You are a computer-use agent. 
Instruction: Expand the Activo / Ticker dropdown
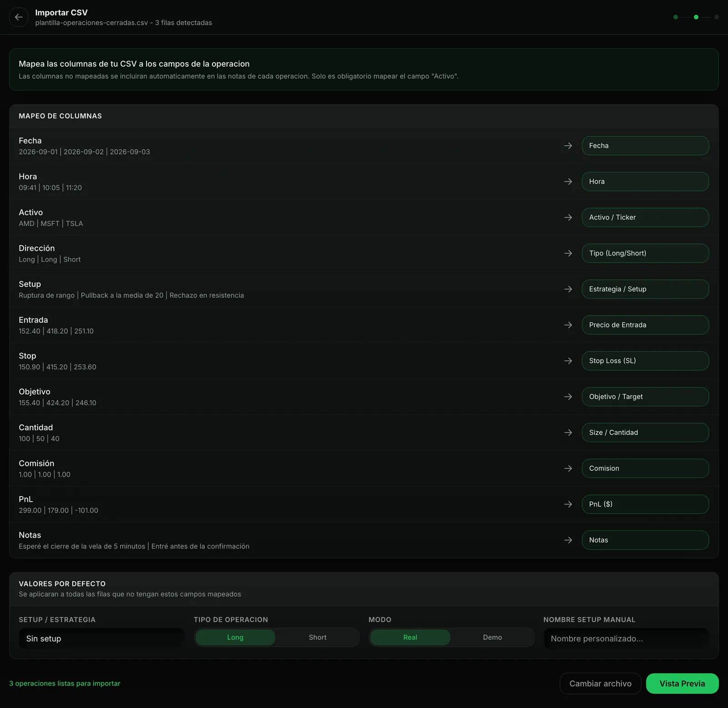(645, 217)
